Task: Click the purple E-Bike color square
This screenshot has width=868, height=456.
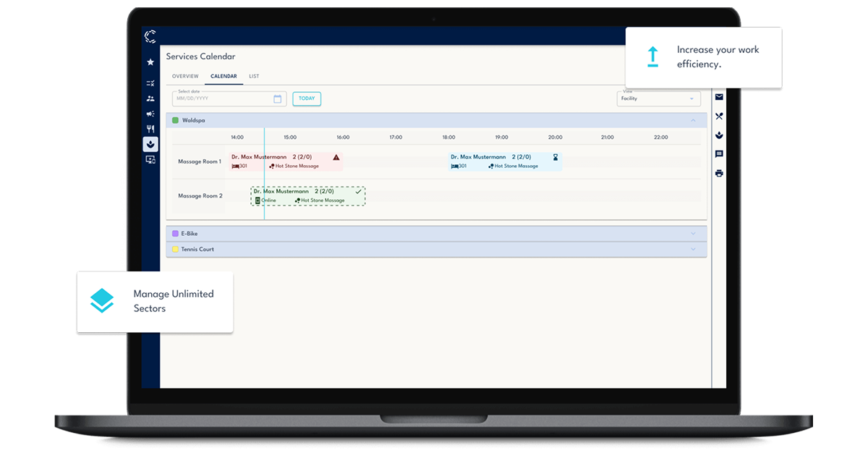Action: click(x=175, y=234)
